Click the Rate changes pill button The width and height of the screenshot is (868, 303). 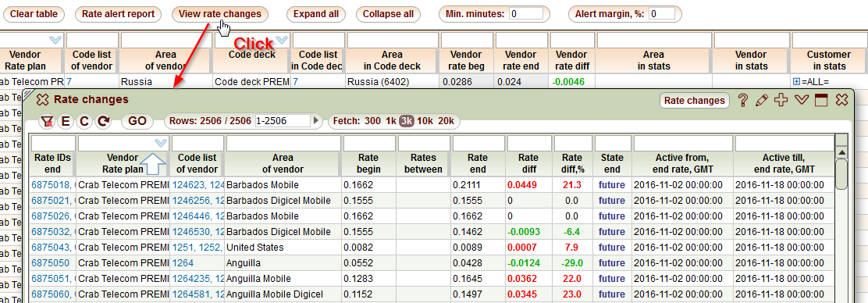[694, 100]
